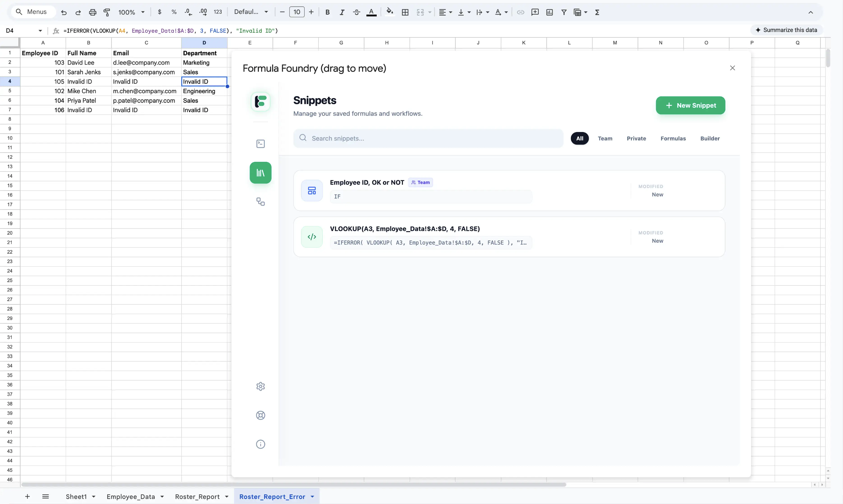Insert chart from toolbar
Screen dimensions: 843x504
click(x=549, y=12)
